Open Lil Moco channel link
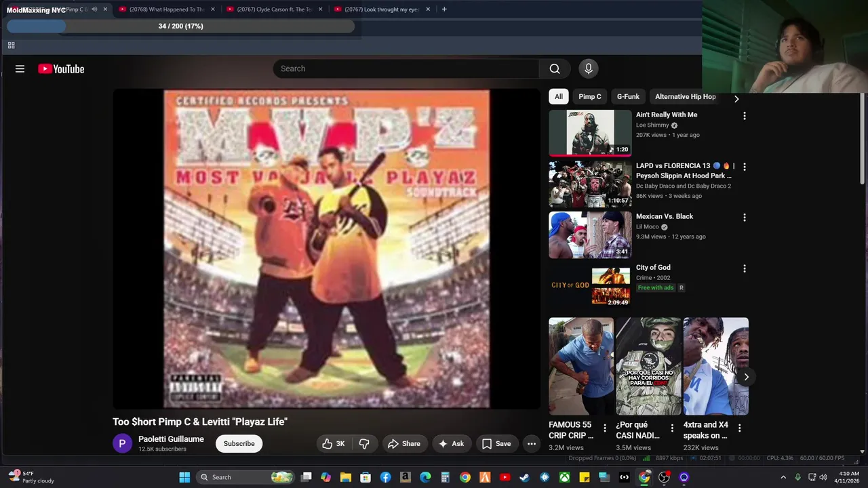The width and height of the screenshot is (868, 488). coord(648,227)
